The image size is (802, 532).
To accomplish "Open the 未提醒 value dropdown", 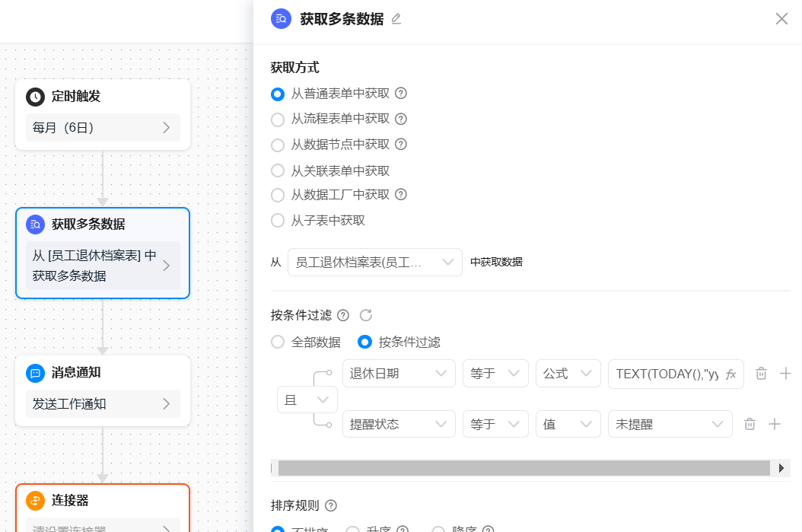I will coord(670,424).
